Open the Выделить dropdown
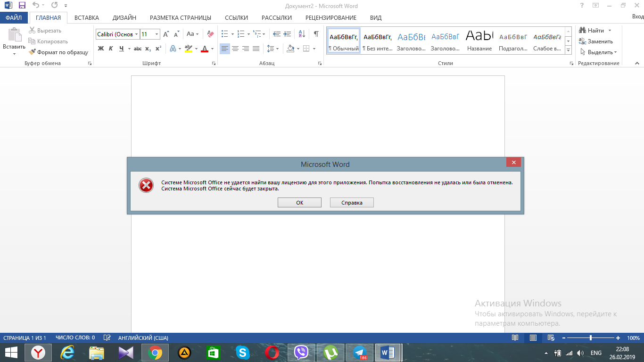Image resolution: width=644 pixels, height=362 pixels. (599, 52)
